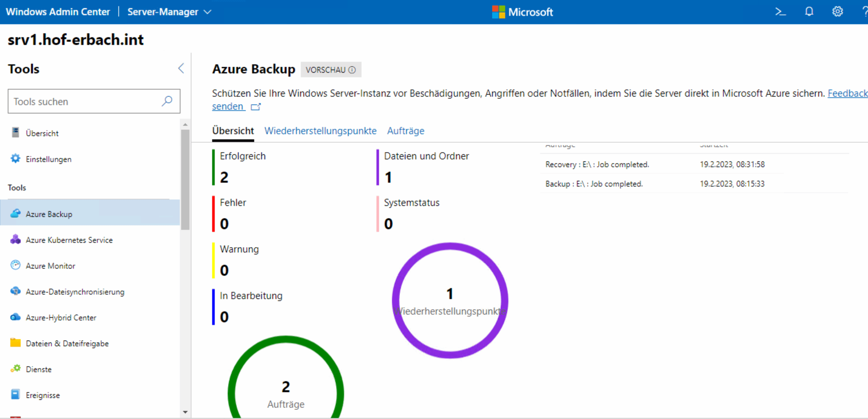Click the Übersicht server icon

click(x=15, y=132)
